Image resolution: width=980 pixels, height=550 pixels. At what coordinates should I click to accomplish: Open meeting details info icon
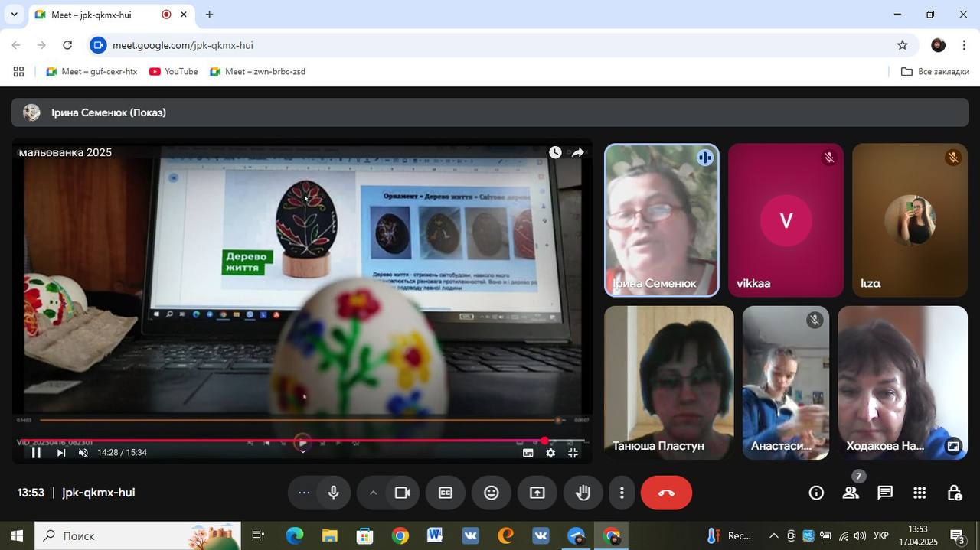click(x=816, y=493)
